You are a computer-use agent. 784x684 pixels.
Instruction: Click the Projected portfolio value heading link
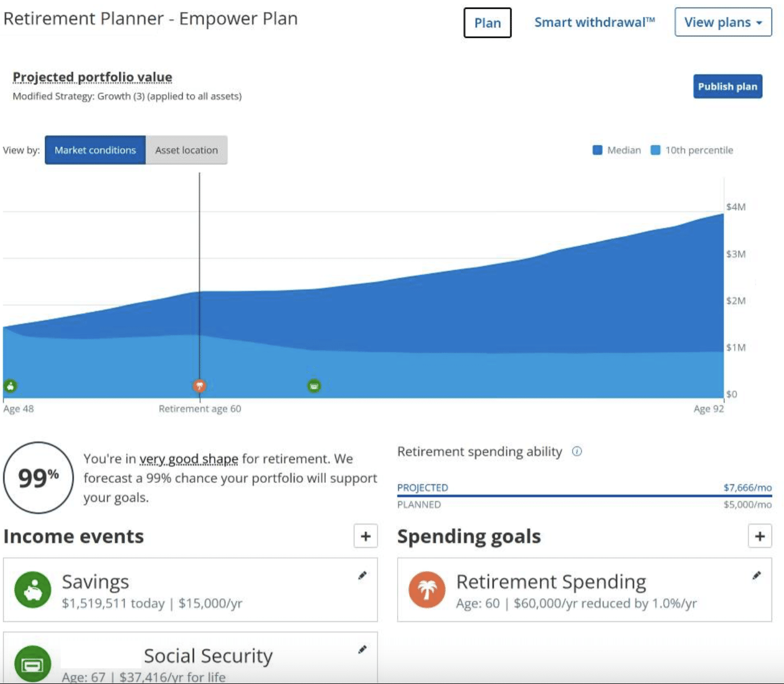coord(93,77)
